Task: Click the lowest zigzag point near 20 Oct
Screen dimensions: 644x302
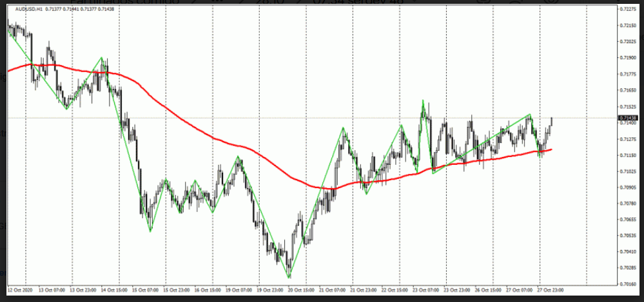Action: coord(289,278)
